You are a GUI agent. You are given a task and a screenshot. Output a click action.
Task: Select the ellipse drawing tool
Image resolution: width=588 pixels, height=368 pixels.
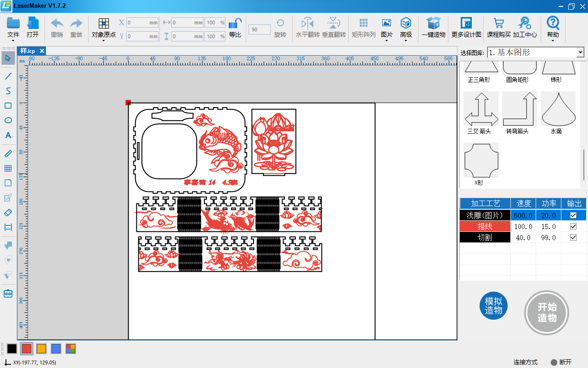(8, 121)
